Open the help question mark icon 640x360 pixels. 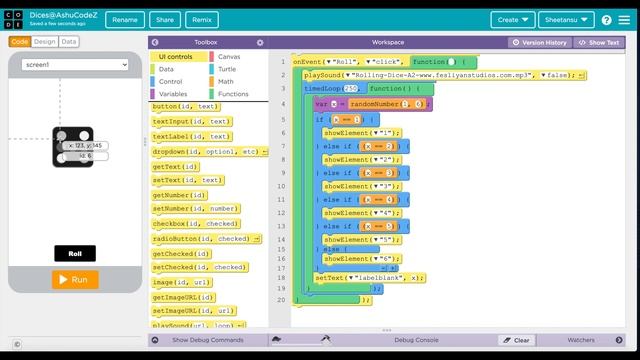pyautogui.click(x=606, y=20)
